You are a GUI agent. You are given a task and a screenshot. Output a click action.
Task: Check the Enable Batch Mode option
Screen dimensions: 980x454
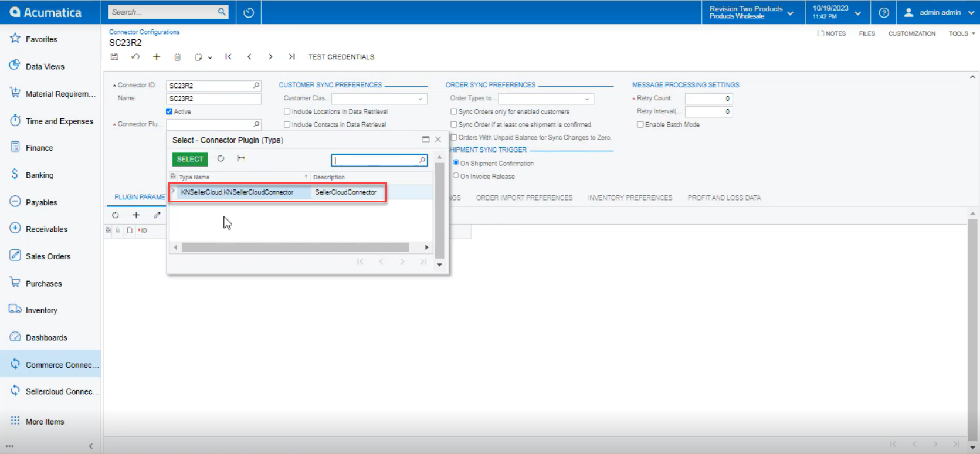pyautogui.click(x=640, y=124)
